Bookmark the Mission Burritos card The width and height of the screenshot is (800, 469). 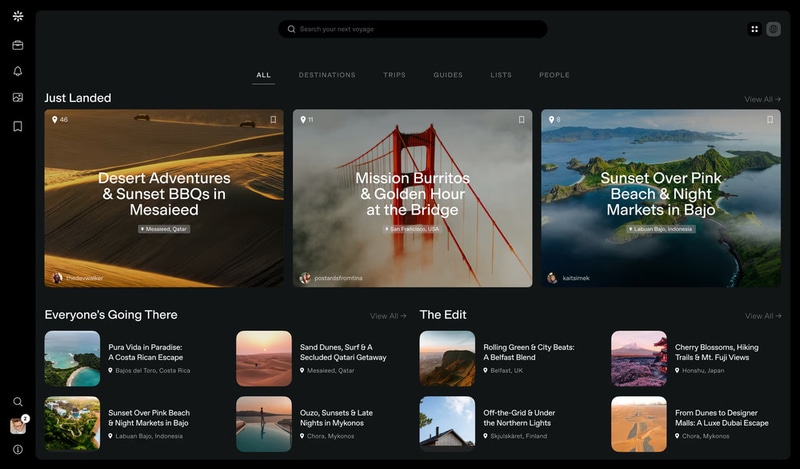pyautogui.click(x=521, y=120)
